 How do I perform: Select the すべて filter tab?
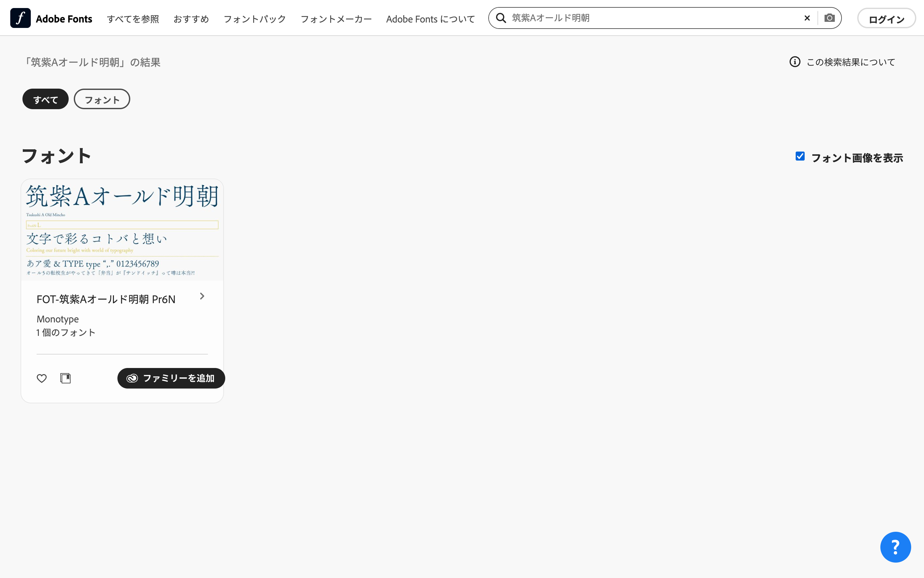tap(46, 99)
